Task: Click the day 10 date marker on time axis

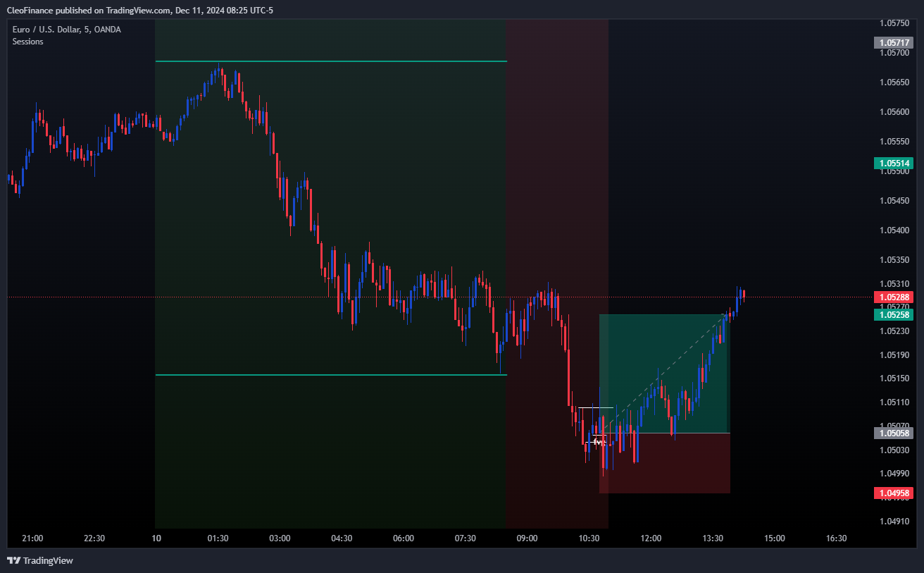Action: (156, 538)
